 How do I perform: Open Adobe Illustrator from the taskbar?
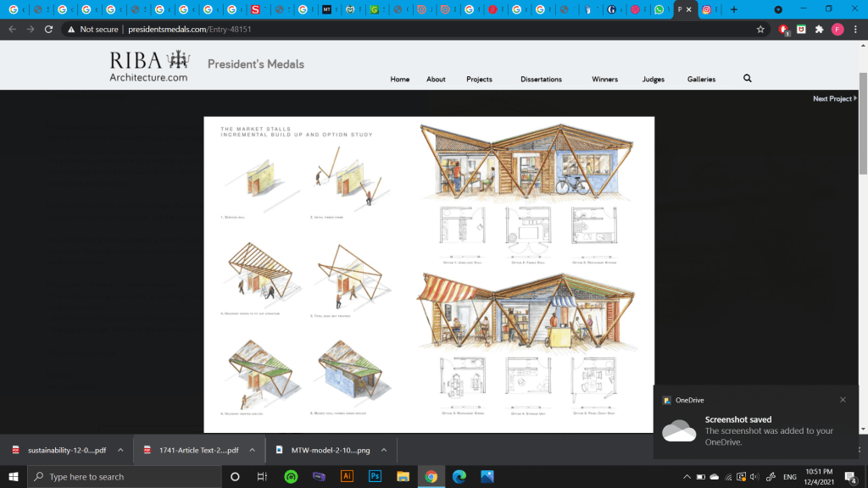346,476
